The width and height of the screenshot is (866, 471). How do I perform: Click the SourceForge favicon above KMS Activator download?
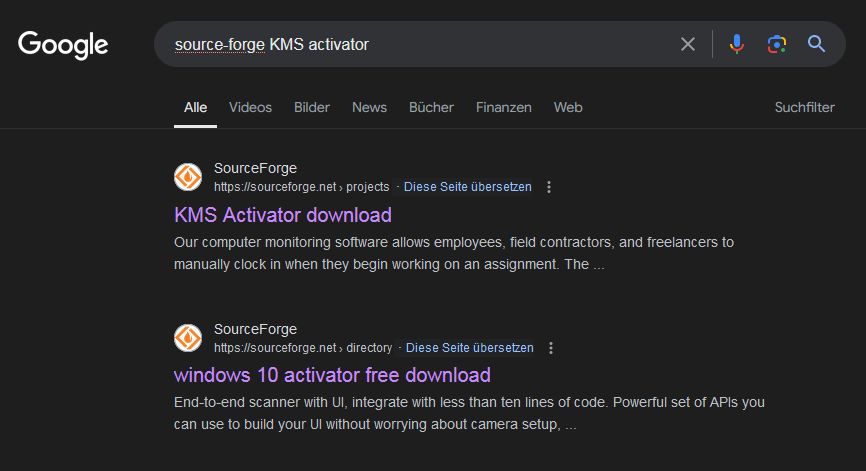tap(188, 177)
